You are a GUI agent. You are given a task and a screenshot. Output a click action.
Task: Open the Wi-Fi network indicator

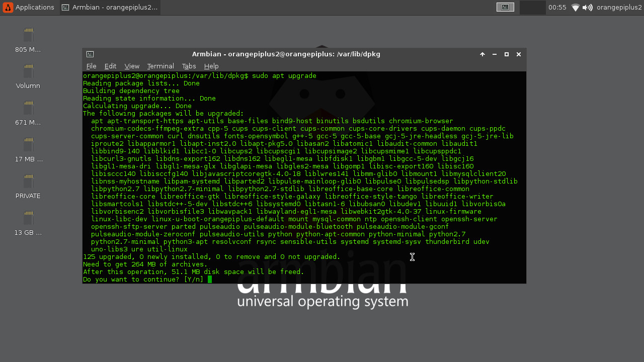[576, 8]
